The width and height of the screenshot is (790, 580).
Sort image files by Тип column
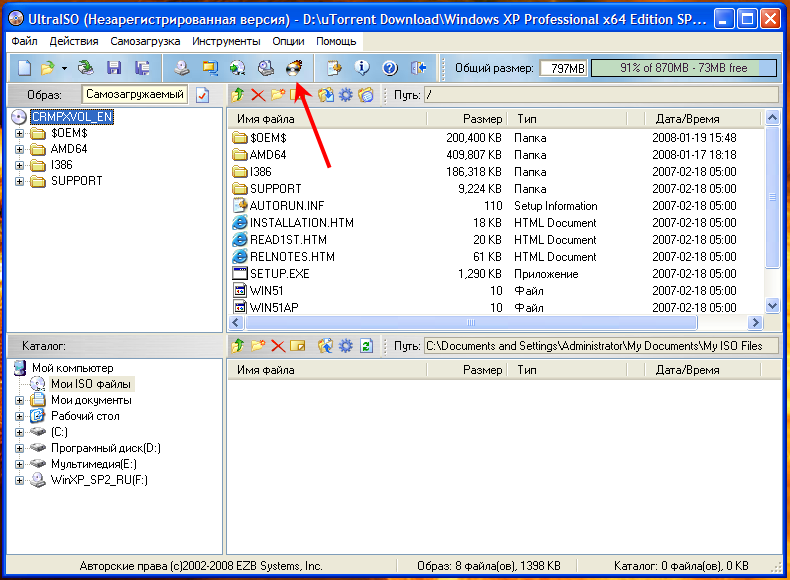point(567,119)
